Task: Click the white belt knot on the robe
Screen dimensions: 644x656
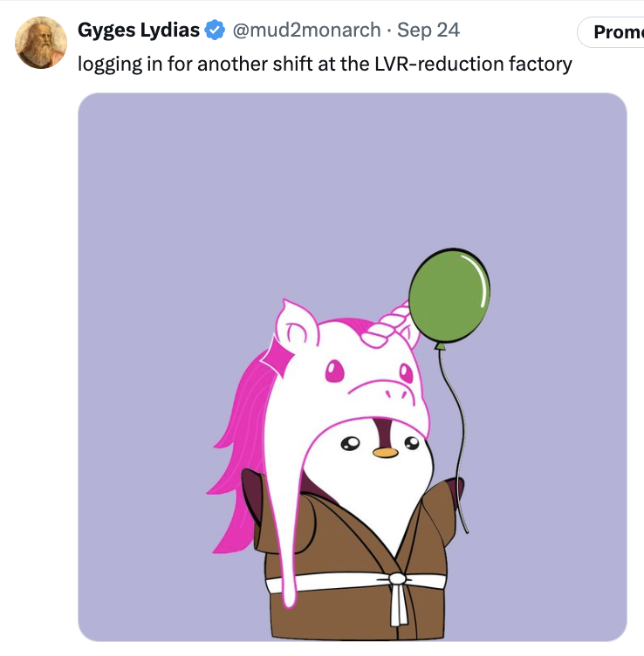Action: tap(398, 580)
